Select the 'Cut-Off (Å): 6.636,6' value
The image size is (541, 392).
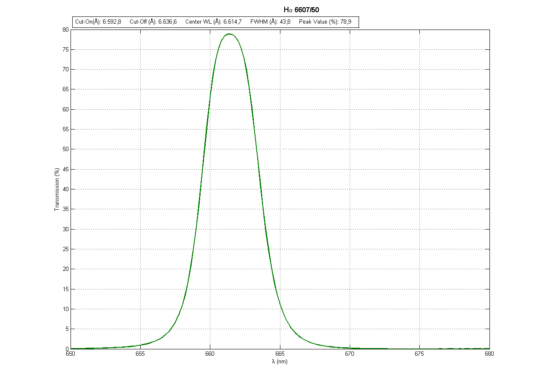click(x=153, y=22)
